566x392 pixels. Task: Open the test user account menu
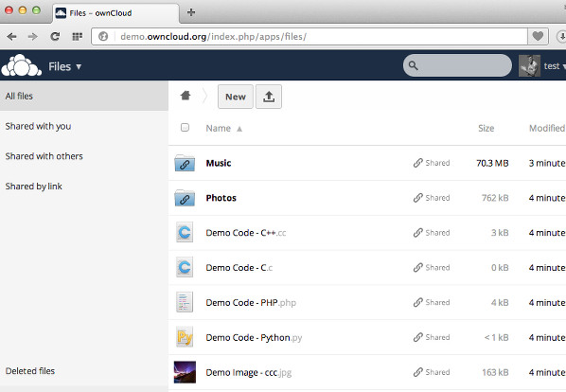[x=542, y=65]
